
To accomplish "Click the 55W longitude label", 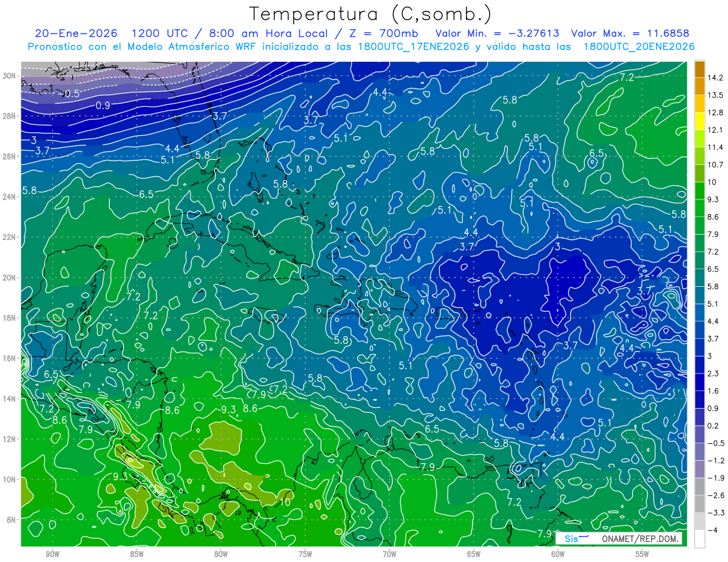I will tap(642, 554).
